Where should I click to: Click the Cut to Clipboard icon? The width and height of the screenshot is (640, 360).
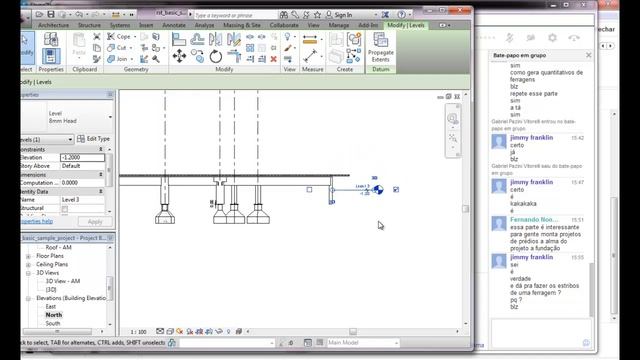97,37
